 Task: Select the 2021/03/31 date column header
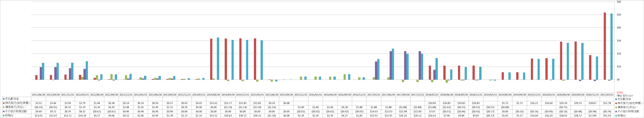[x=607, y=95]
